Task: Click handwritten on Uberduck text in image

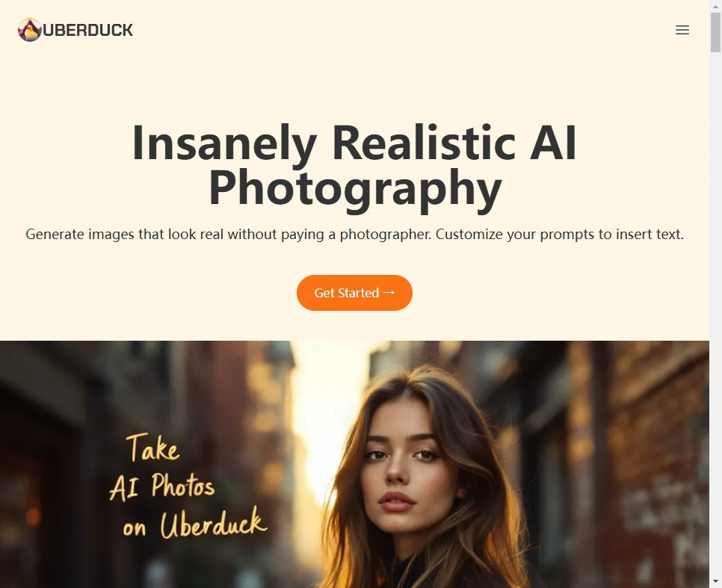Action: coord(195,524)
